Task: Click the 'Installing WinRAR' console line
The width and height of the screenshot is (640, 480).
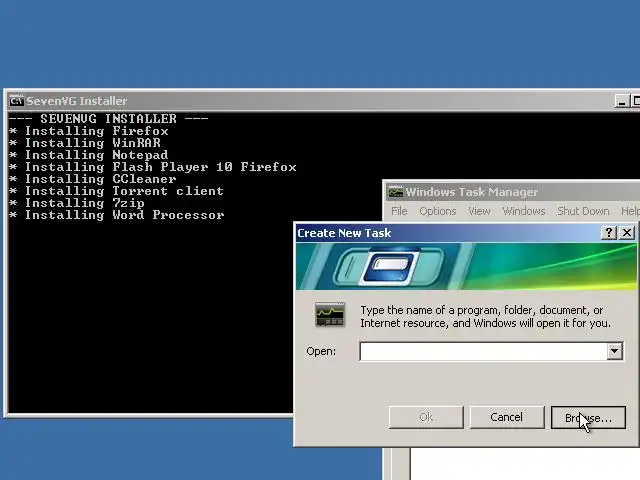Action: click(85, 143)
